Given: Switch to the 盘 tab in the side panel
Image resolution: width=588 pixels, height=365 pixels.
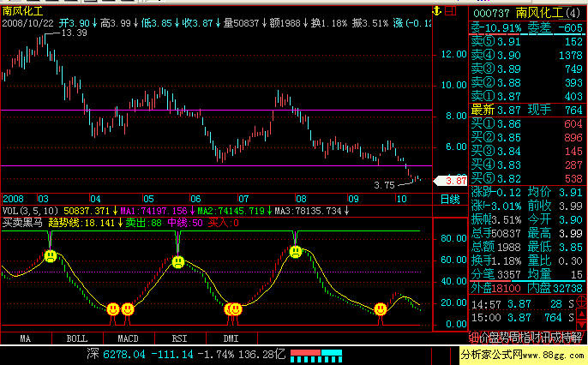Looking at the screenshot, I should click(x=495, y=338).
